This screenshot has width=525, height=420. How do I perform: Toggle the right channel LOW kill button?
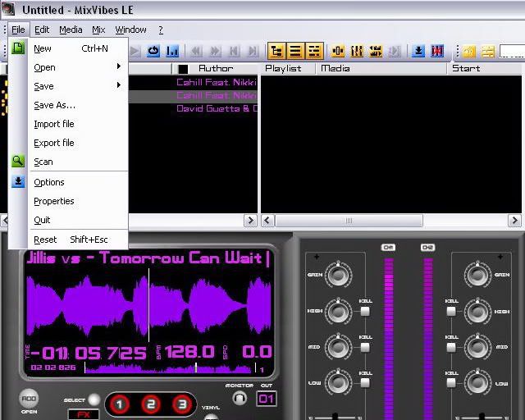pos(451,383)
